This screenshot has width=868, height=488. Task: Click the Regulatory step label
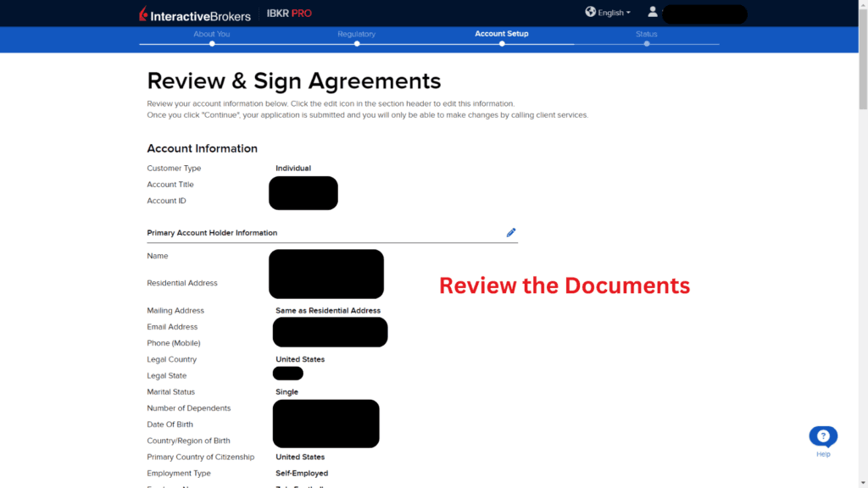point(356,34)
